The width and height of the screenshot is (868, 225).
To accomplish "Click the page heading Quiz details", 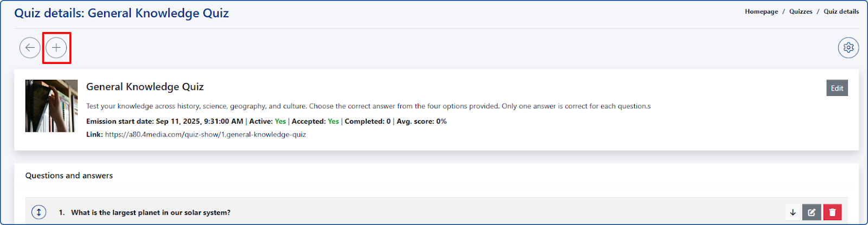I will (122, 13).
